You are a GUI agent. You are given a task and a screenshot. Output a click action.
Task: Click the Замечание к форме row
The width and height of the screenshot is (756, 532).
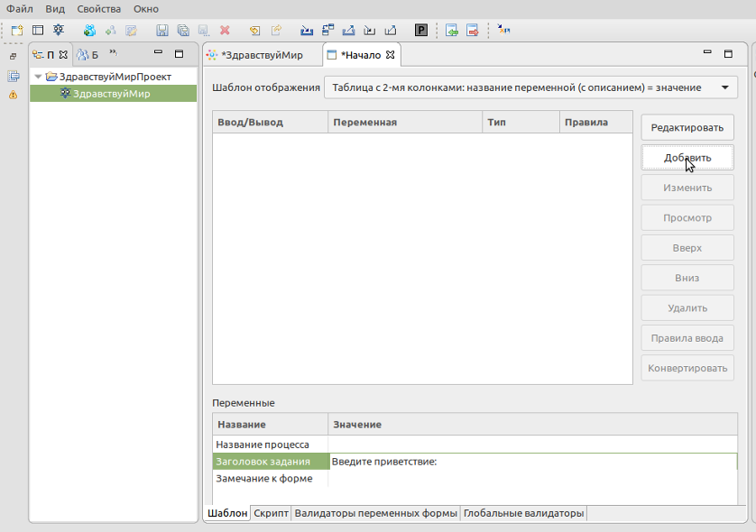click(475, 478)
